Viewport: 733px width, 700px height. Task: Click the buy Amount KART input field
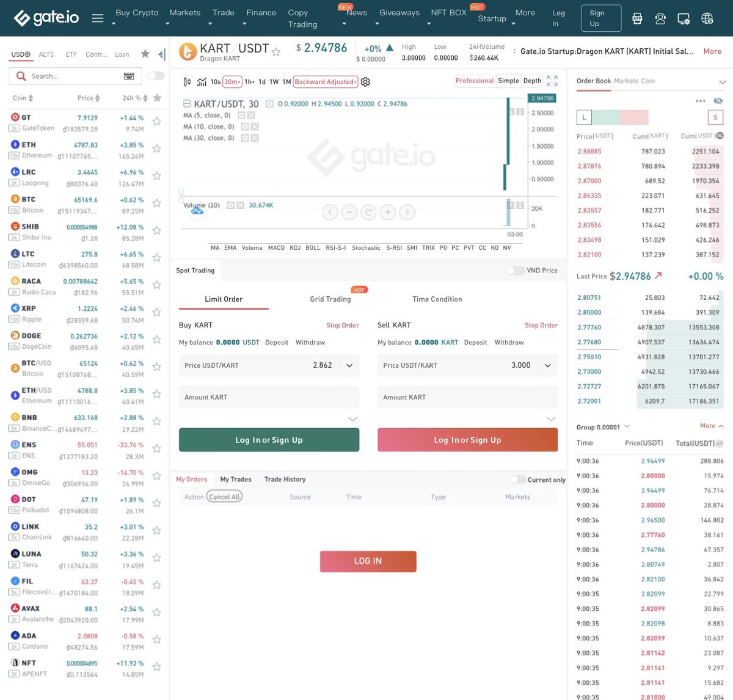click(x=269, y=397)
